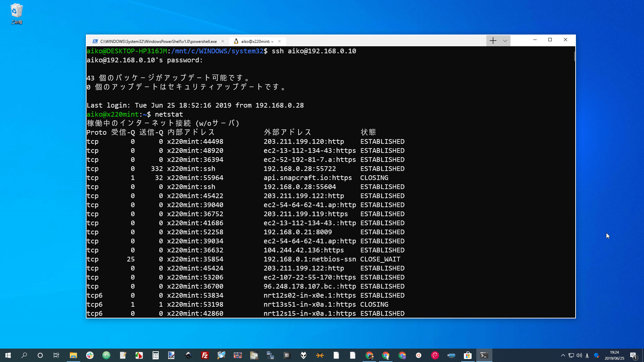The height and width of the screenshot is (362, 644).
Task: Open the notification action center
Action: pos(633,355)
